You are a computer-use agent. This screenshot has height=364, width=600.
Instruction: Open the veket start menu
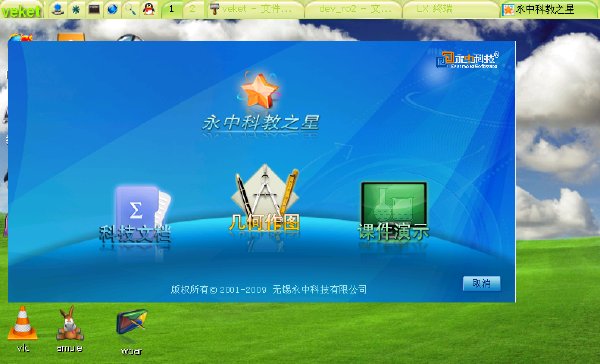tap(21, 10)
